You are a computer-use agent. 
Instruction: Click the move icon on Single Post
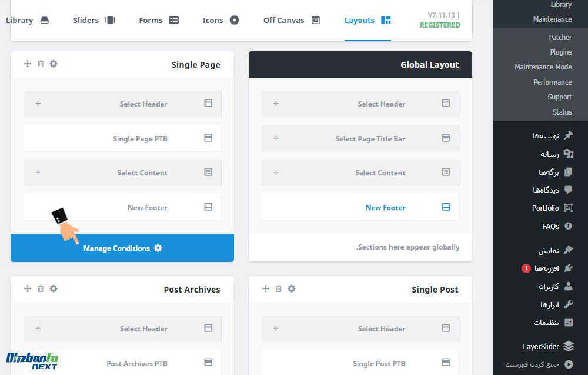(x=266, y=288)
